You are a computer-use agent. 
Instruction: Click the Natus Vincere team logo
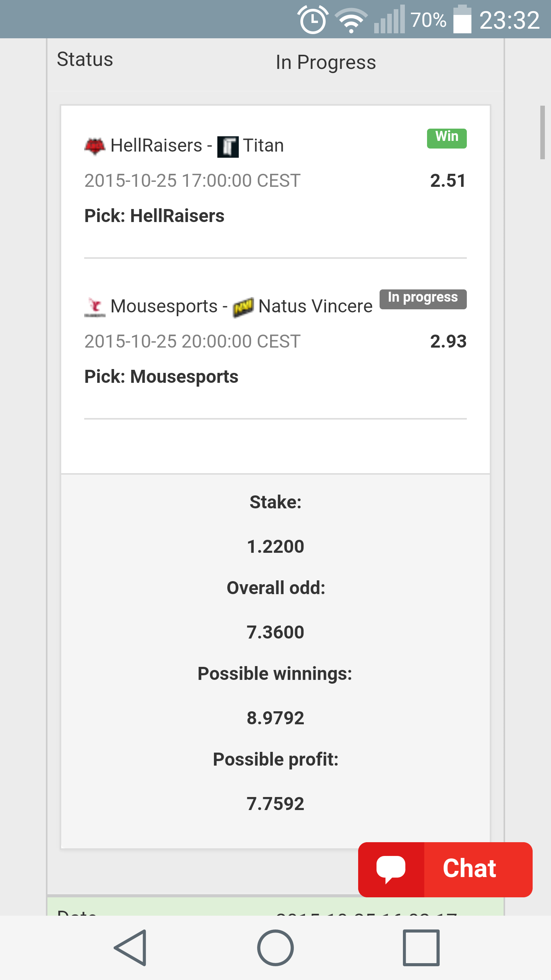[243, 307]
